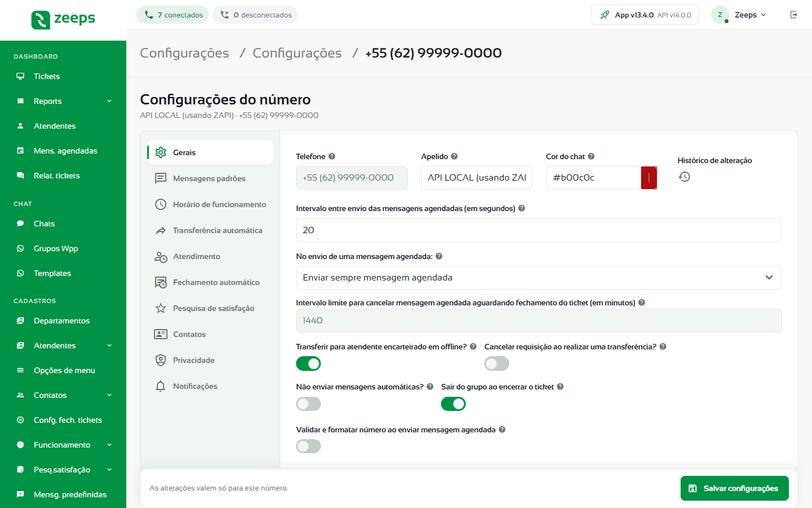Screen dimensions: 812x508
Task: Expand the Contatos sidebar chevron
Action: click(109, 395)
